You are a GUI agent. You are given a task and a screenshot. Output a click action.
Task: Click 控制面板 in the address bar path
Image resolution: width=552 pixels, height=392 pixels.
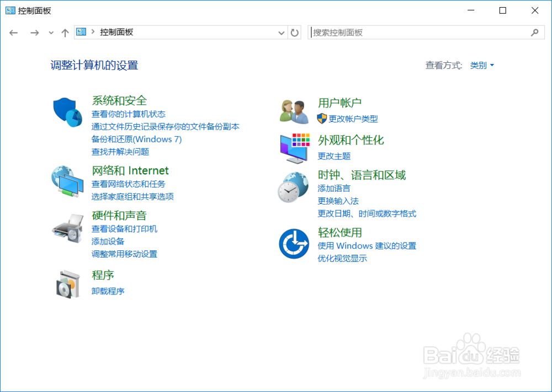pyautogui.click(x=116, y=32)
